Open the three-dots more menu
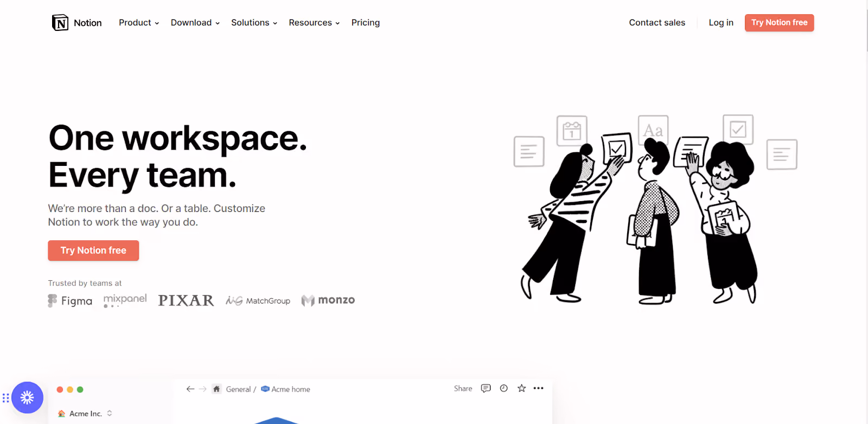The height and width of the screenshot is (424, 868). pyautogui.click(x=538, y=388)
